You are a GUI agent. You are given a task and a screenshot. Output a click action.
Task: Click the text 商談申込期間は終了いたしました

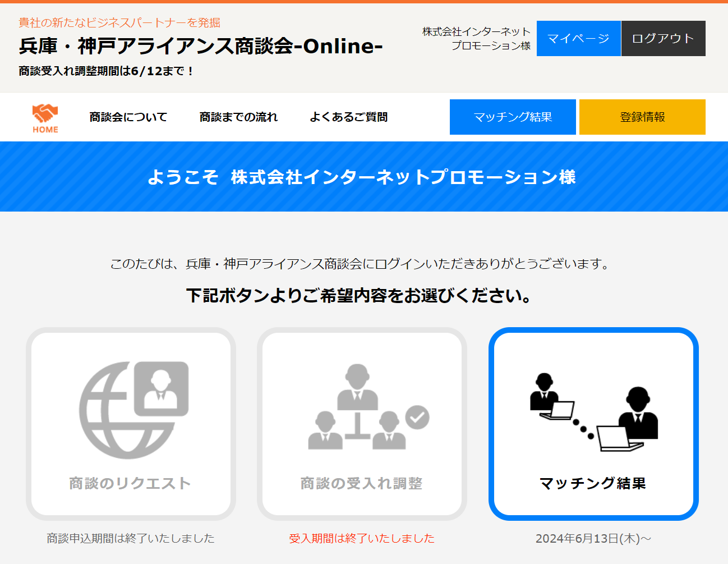click(131, 538)
